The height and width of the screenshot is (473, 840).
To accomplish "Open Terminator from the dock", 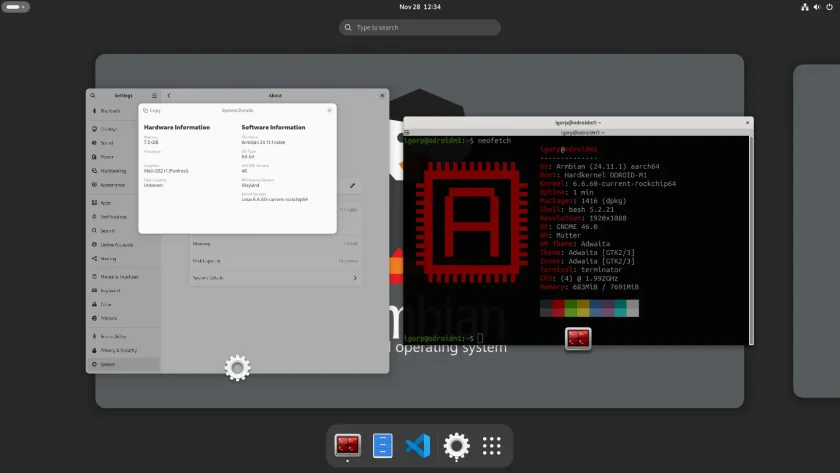I will tap(347, 445).
